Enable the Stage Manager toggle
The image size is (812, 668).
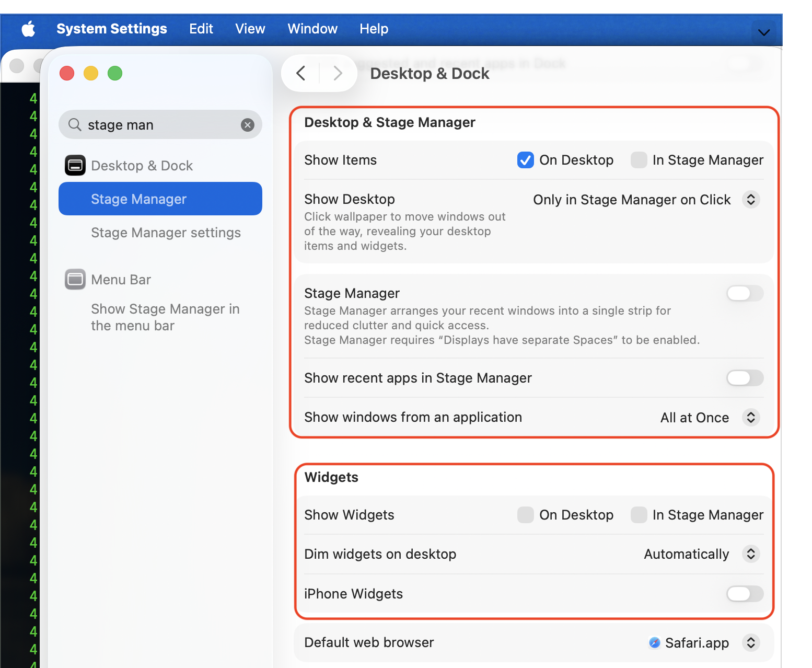point(745,293)
